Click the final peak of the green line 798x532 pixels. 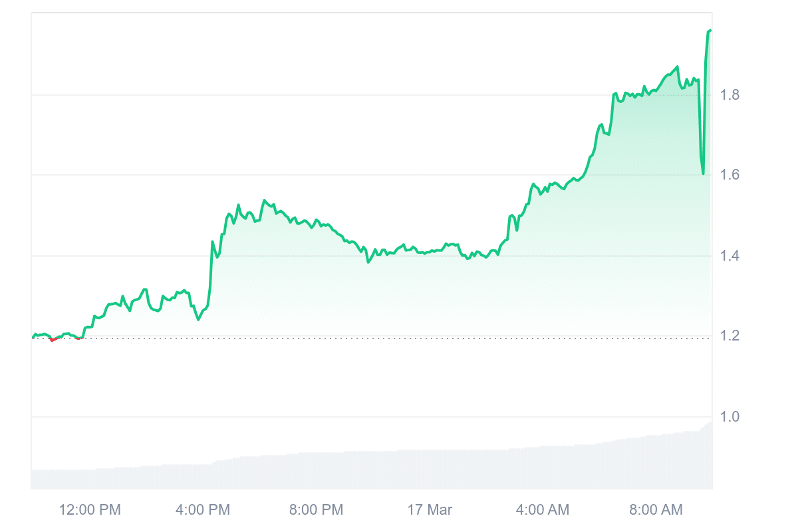tap(710, 31)
